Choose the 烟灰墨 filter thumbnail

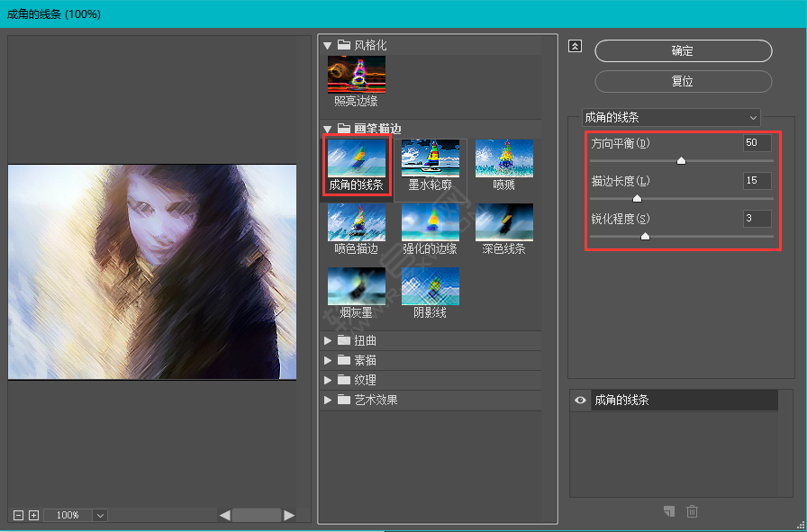click(x=357, y=285)
